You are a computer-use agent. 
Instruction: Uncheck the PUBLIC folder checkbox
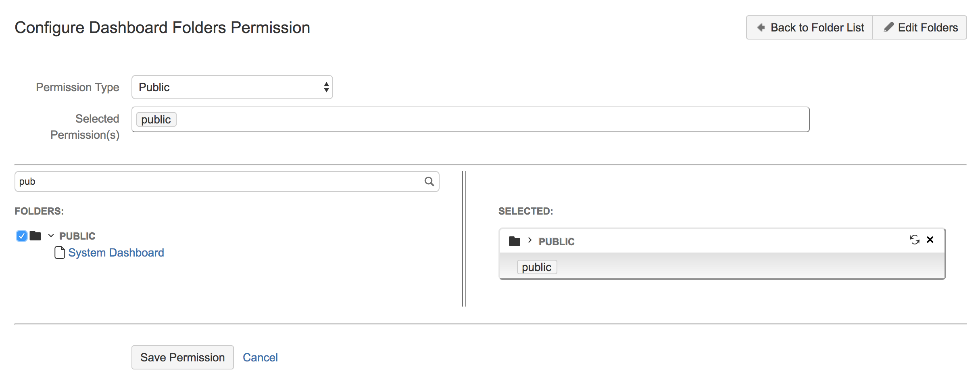21,236
